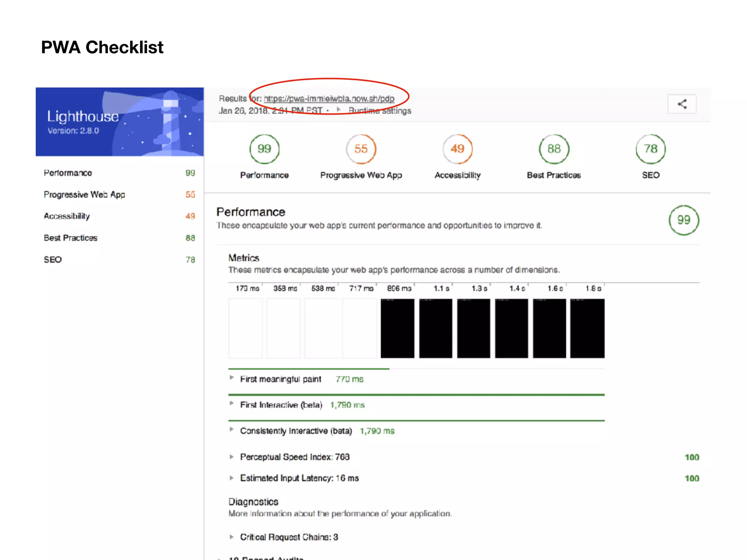Expand Estimated Input Latency audit
Image resolution: width=747 pixels, height=560 pixels.
[x=231, y=478]
